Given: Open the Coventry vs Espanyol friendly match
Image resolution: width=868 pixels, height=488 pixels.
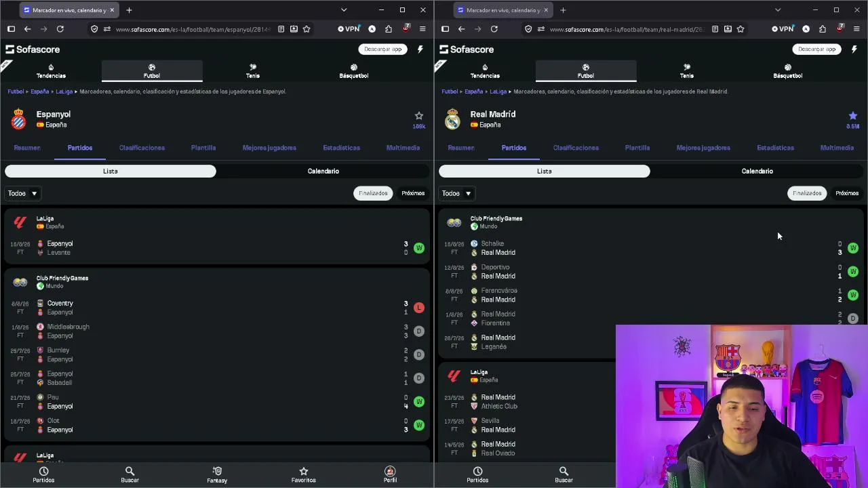Looking at the screenshot, I should point(217,308).
